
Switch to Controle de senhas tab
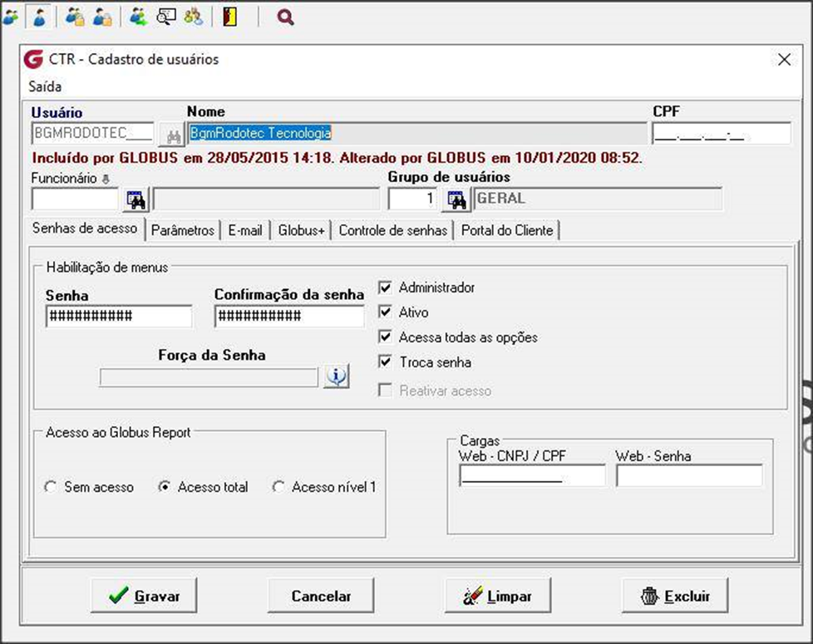click(393, 230)
